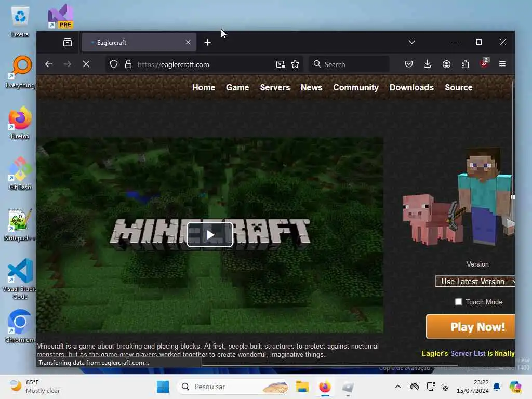532x399 pixels.
Task: Open the Downloads site menu item
Action: click(x=411, y=87)
